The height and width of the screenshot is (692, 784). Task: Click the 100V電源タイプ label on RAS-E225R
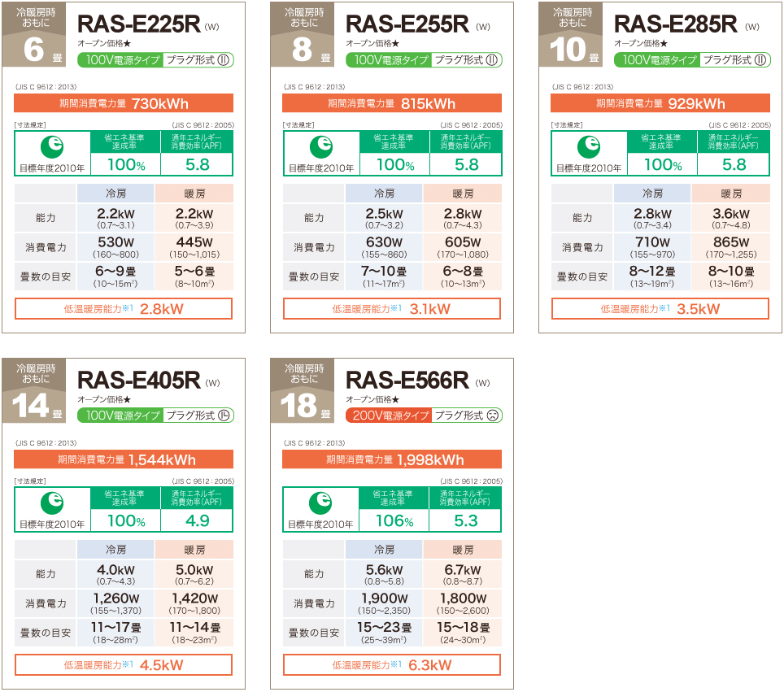click(x=121, y=60)
